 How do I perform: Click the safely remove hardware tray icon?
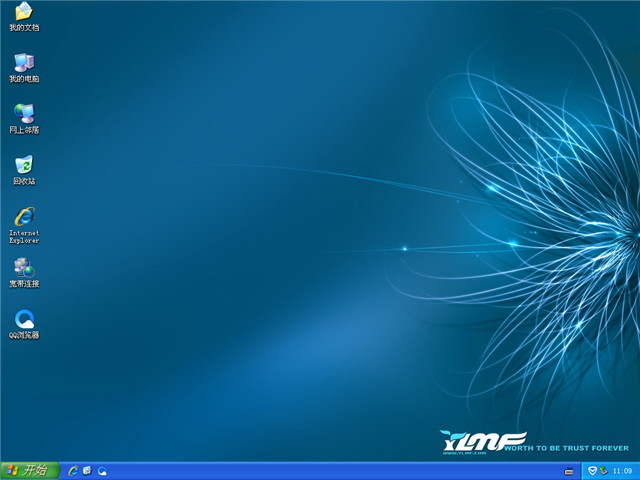click(x=604, y=470)
